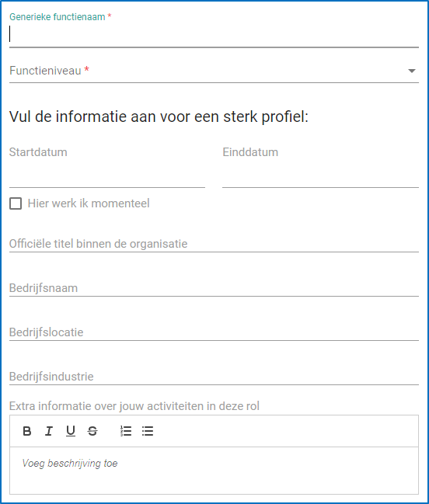This screenshot has width=429, height=504.
Task: Apply italic formatting in the editor toolbar
Action: (x=49, y=431)
